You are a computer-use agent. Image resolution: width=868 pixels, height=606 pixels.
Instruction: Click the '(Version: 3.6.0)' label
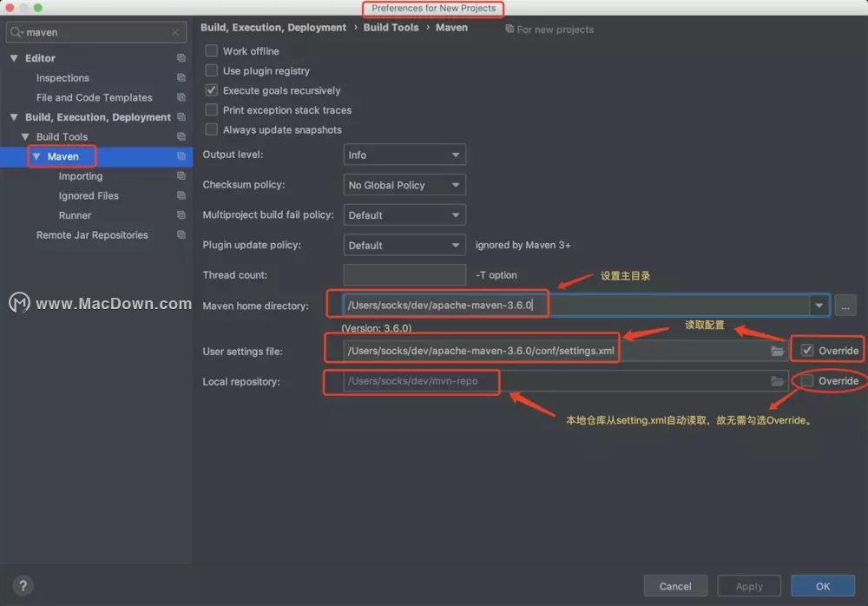(x=377, y=328)
